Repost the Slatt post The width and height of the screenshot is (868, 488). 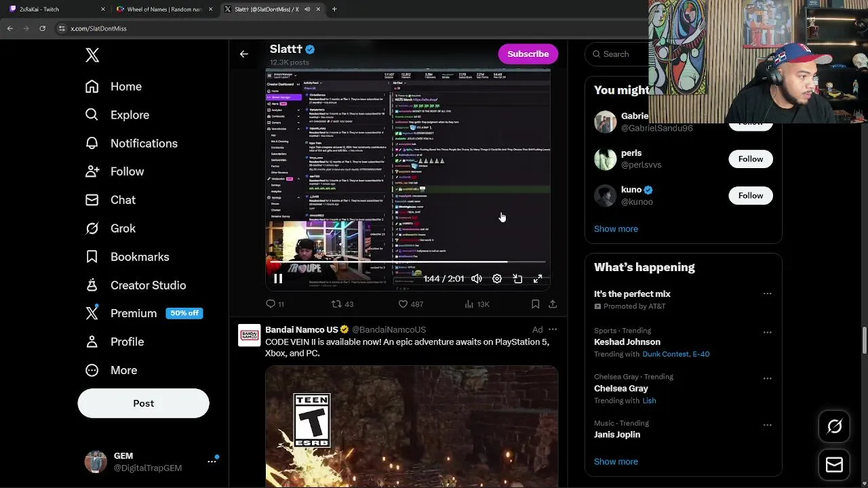click(342, 304)
